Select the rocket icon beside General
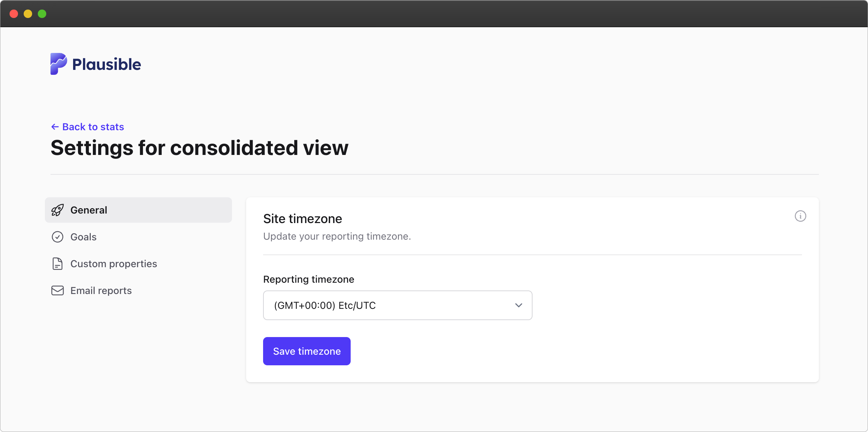Viewport: 868px width, 432px height. click(58, 210)
